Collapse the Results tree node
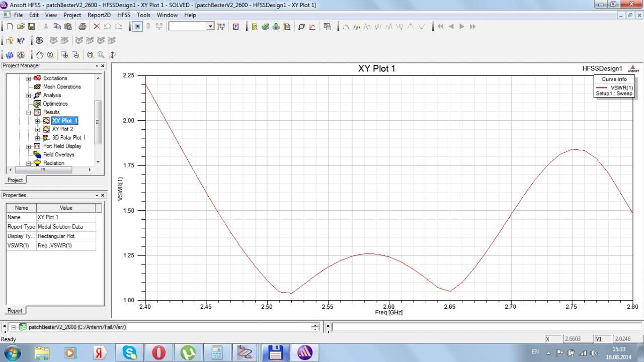Image resolution: width=644 pixels, height=362 pixels. click(29, 113)
